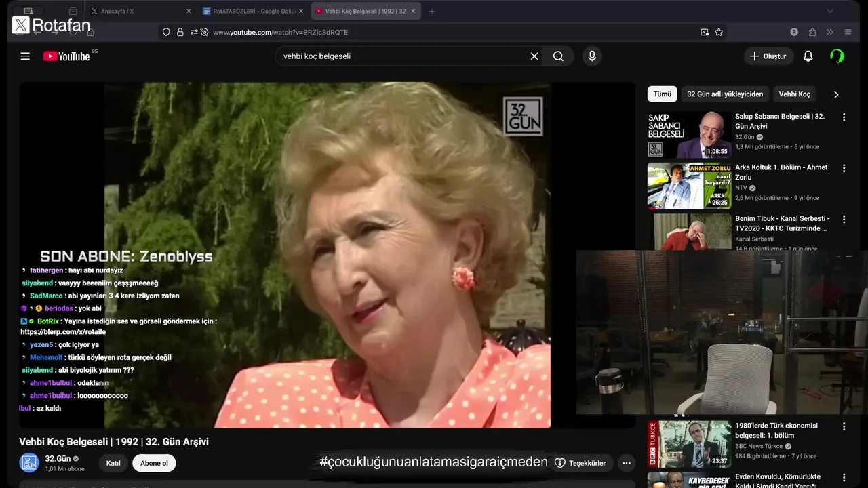Open picture-in-picture icon in address bar
The image size is (868, 488).
pyautogui.click(x=705, y=32)
